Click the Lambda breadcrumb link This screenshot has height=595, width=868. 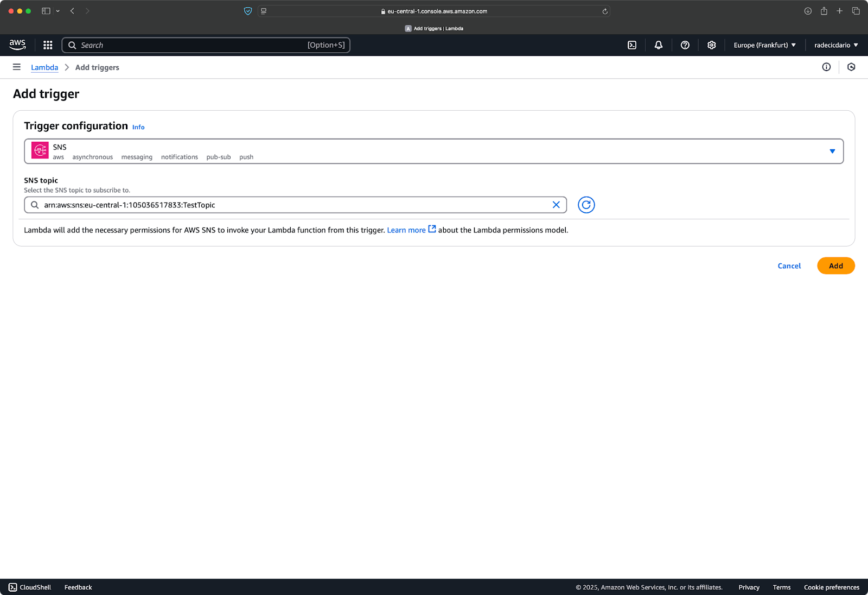coord(44,67)
